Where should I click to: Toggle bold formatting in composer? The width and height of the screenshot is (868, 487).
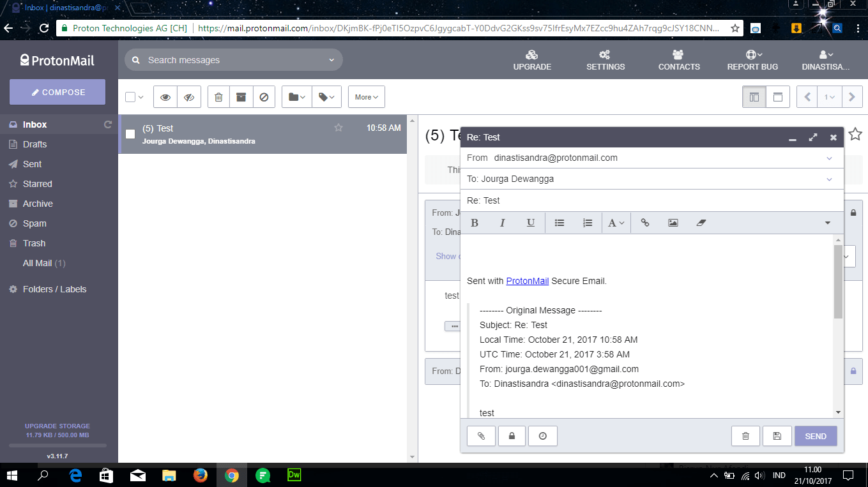click(x=475, y=223)
